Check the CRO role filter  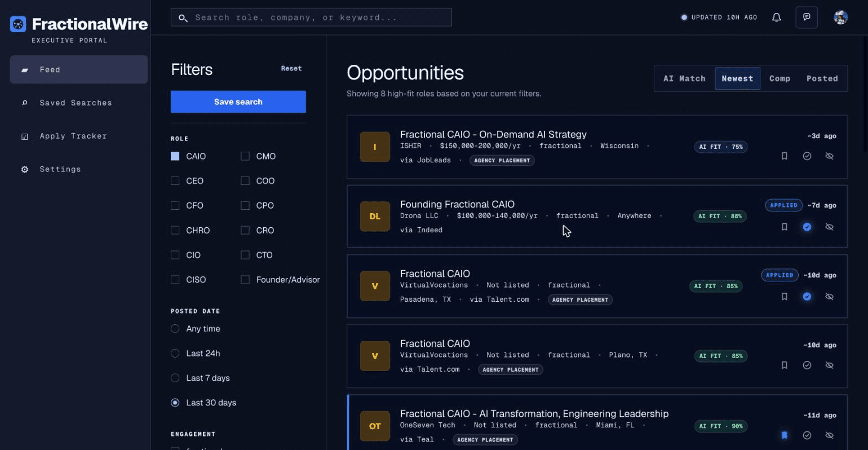[245, 231]
